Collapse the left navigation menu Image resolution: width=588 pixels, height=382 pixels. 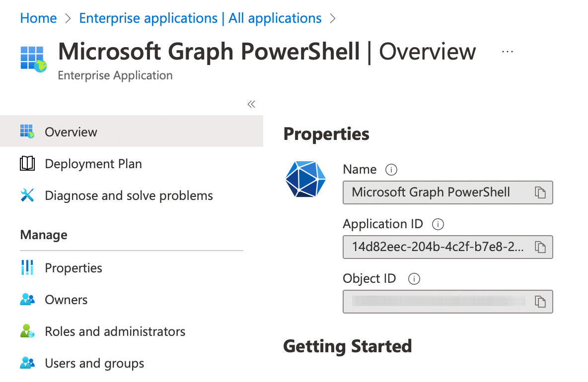251,104
